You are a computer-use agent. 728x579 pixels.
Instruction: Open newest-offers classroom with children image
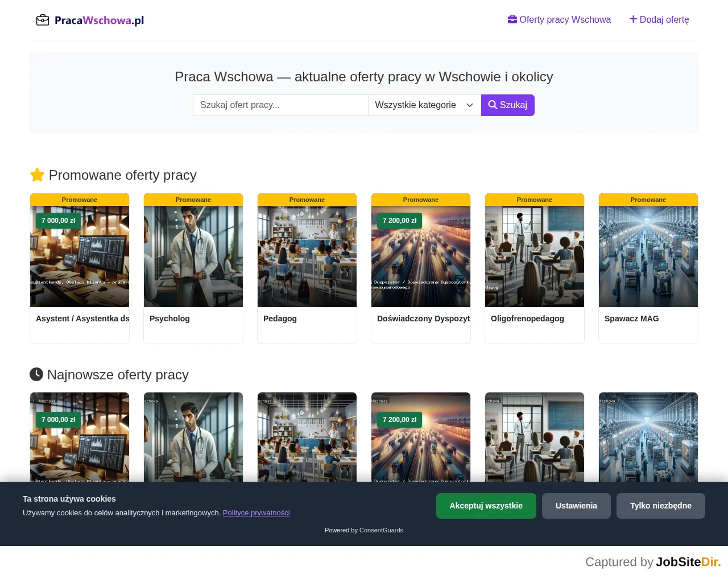(x=307, y=437)
